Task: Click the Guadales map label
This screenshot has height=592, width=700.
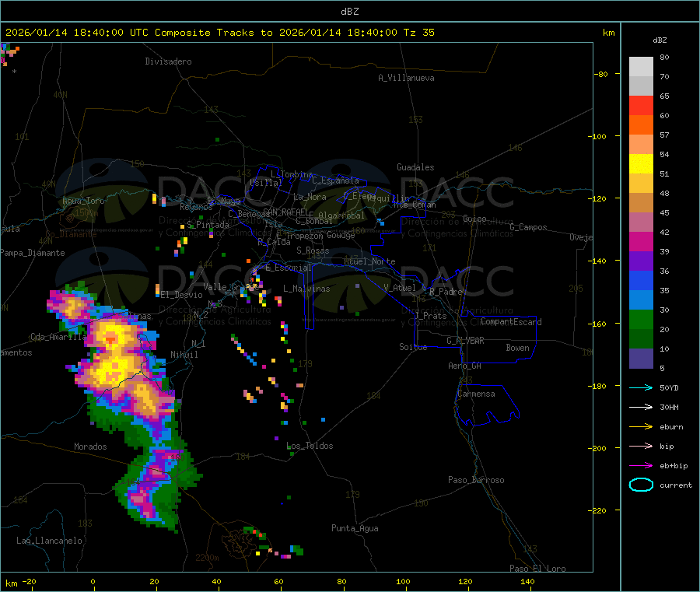Action: coord(415,167)
